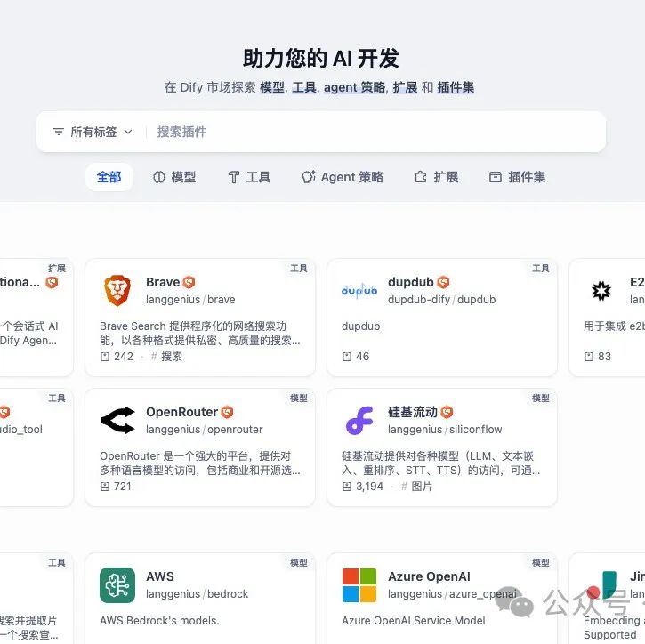Click the 图片 tag on 硅基流动 card
Image resolution: width=645 pixels, height=644 pixels.
416,487
